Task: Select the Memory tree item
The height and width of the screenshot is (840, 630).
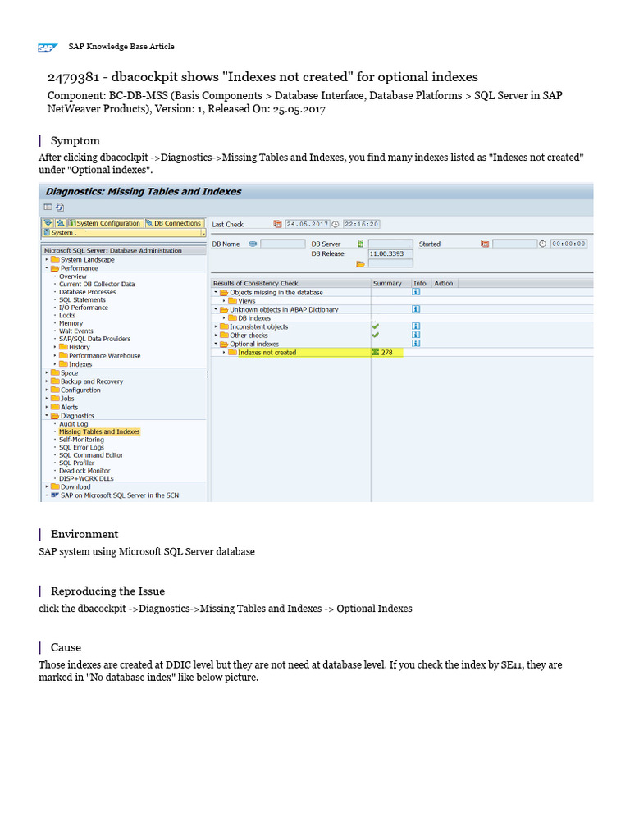Action: coord(71,323)
